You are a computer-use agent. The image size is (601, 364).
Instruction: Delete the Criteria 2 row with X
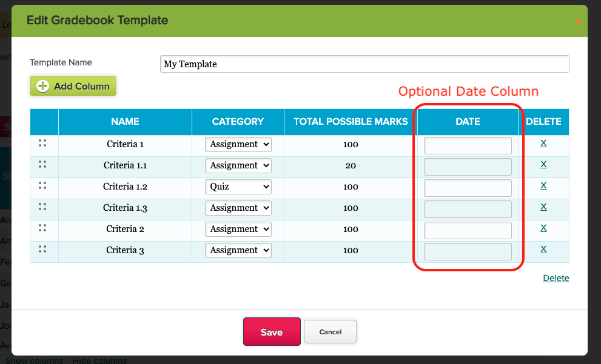coord(543,228)
